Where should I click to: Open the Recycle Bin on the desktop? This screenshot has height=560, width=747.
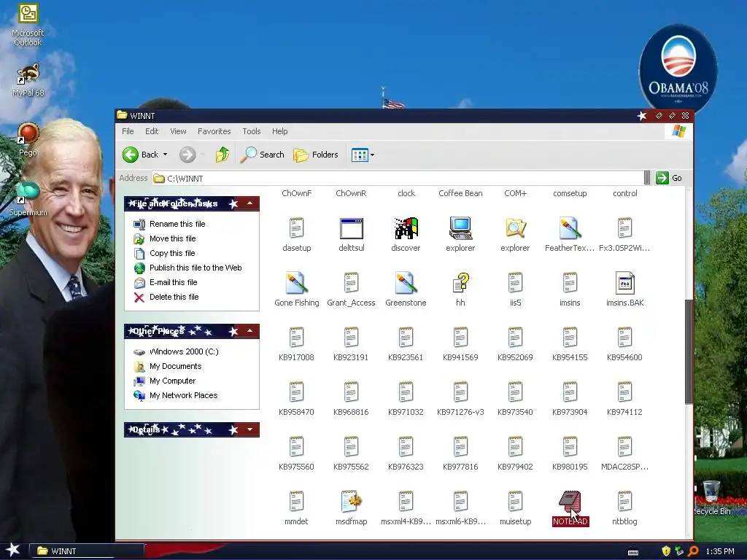point(711,498)
